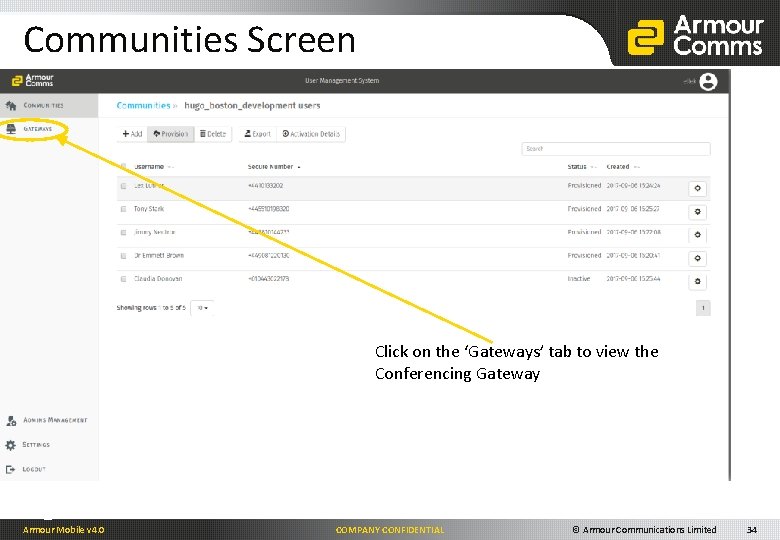Go to page 1 in pagination
This screenshot has height=540, width=780.
[x=703, y=308]
